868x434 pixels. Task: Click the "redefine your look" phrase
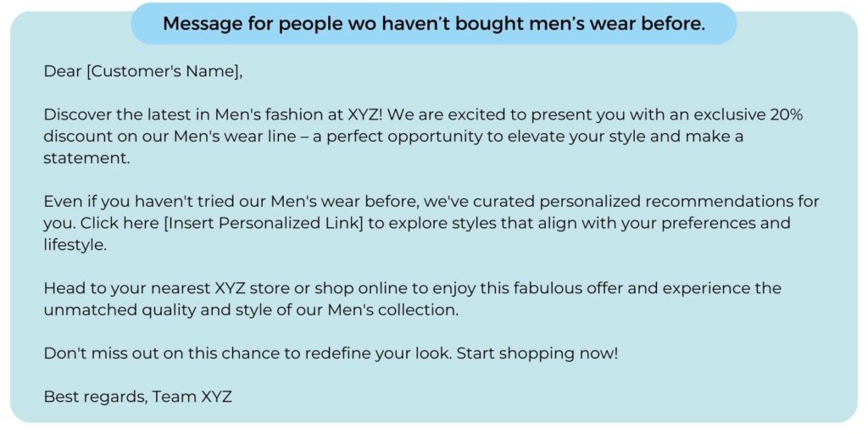[377, 353]
